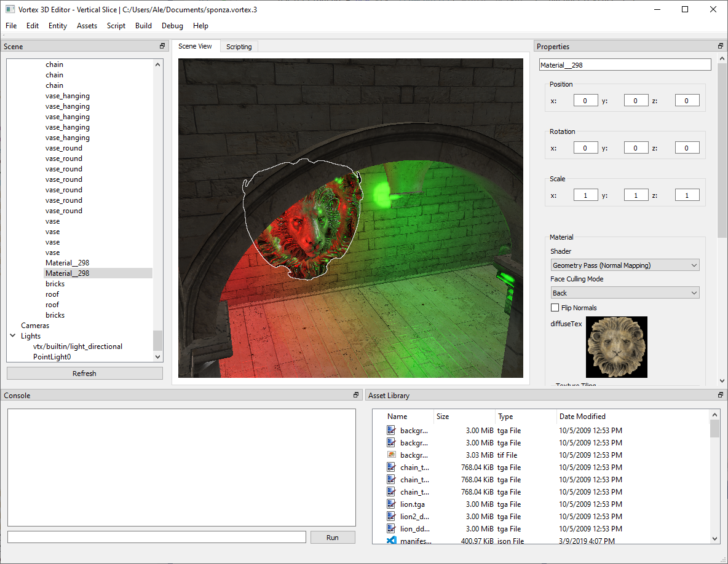Screen dimensions: 728x564
Task: Click the Run button in Console
Action: [333, 537]
